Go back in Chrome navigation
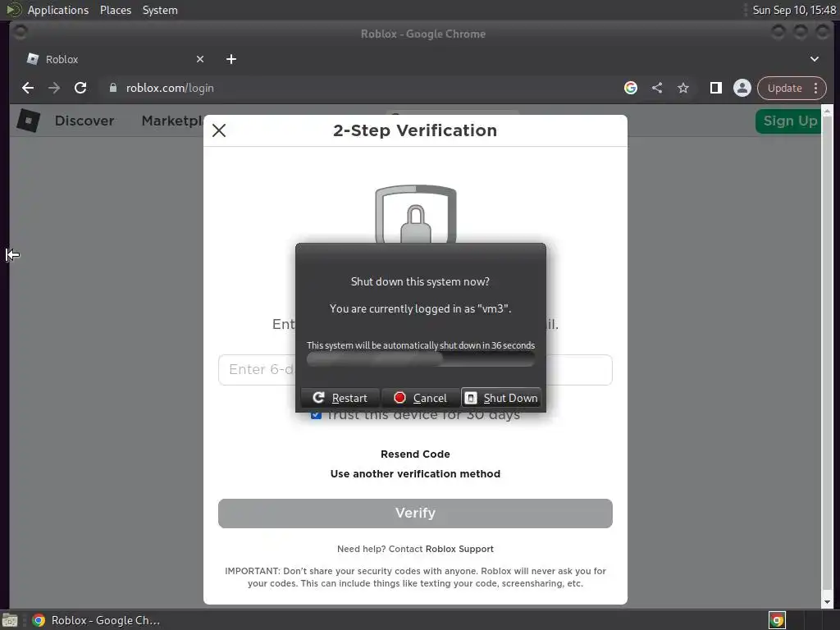The image size is (840, 630). [x=28, y=88]
